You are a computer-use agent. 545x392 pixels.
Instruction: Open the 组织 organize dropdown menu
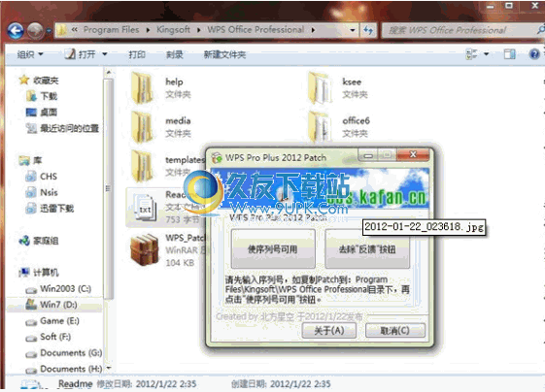point(30,54)
